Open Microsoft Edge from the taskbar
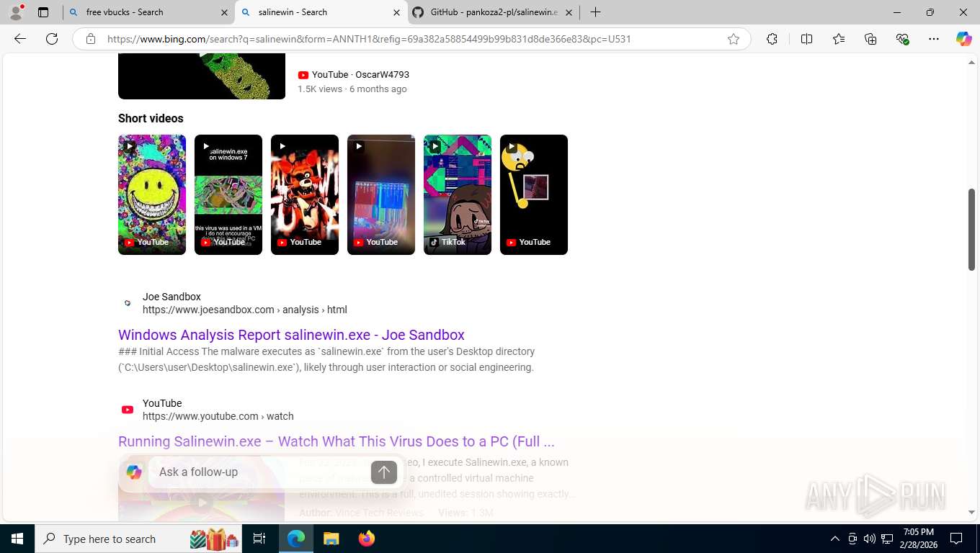Viewport: 980px width, 553px height. tap(296, 539)
